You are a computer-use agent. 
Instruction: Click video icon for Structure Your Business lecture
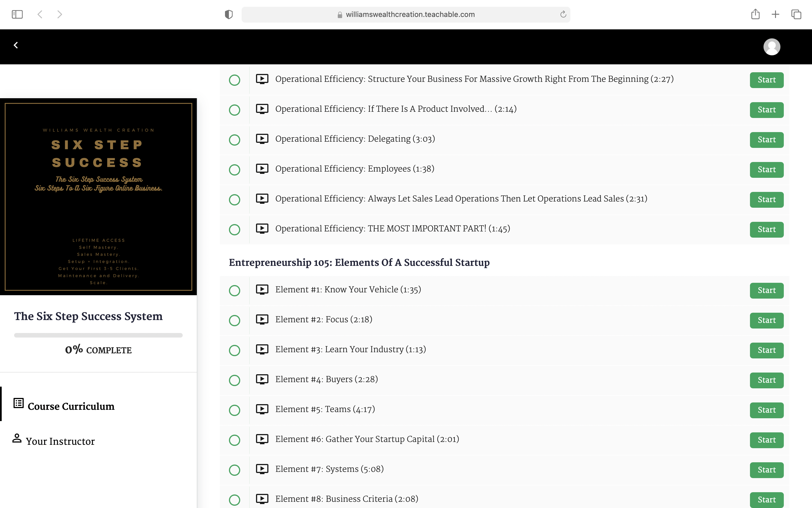pyautogui.click(x=262, y=79)
